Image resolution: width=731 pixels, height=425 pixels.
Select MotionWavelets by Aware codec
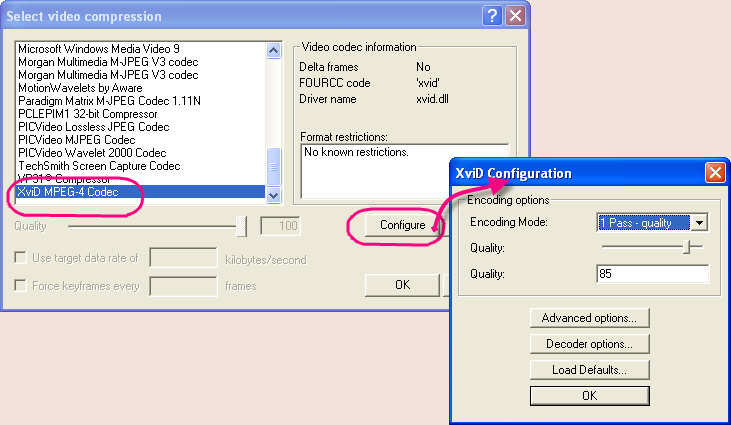[140, 88]
